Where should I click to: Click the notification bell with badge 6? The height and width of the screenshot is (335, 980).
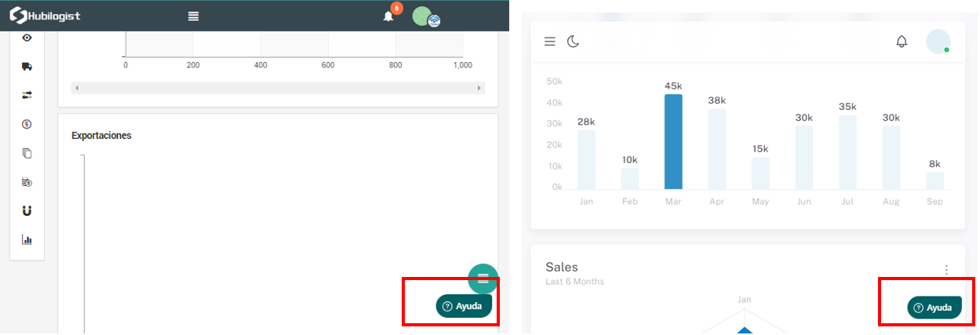(388, 16)
